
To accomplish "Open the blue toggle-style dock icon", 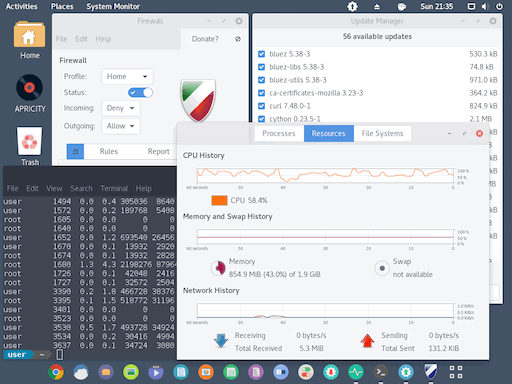I will pos(281,372).
